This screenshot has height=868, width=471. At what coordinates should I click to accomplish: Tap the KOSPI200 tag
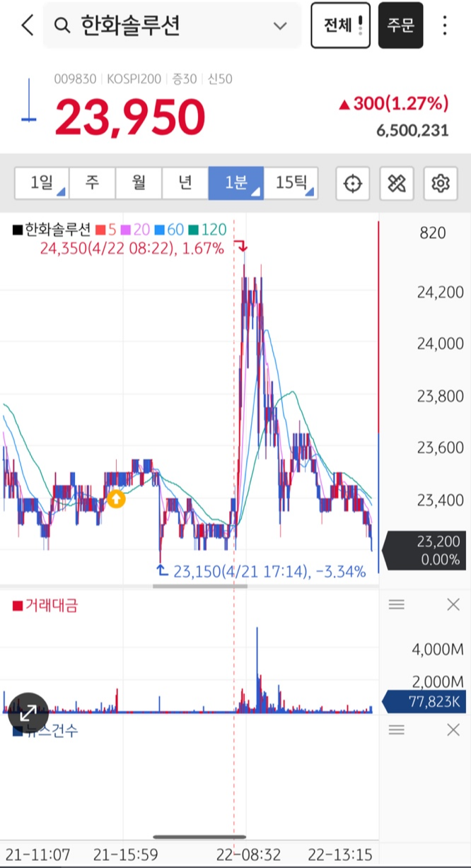[134, 79]
